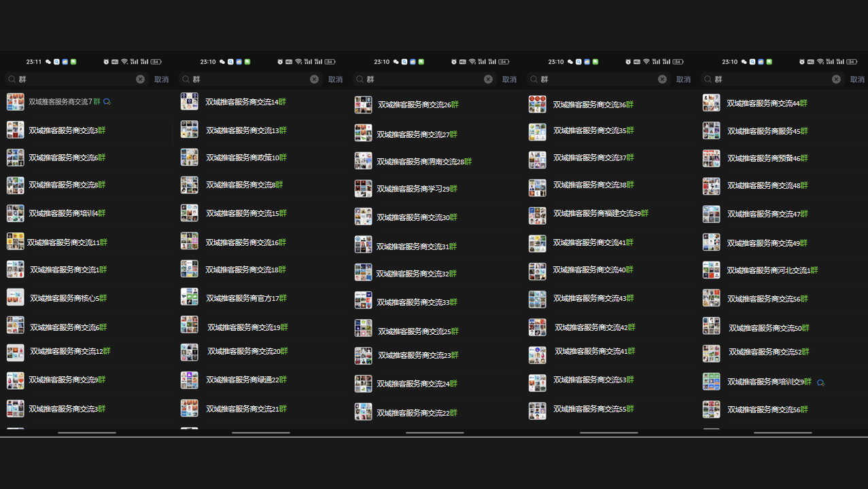The height and width of the screenshot is (489, 868).
Task: Tap avatar of 双域推客服务商核心5群
Action: (x=15, y=297)
